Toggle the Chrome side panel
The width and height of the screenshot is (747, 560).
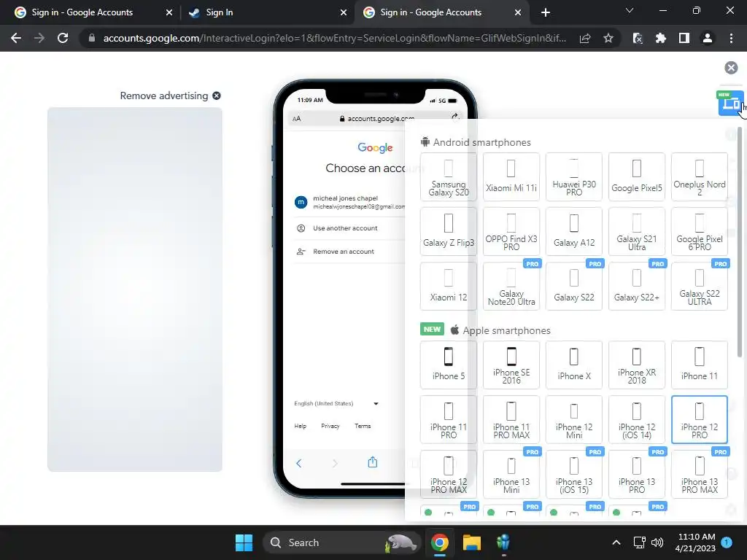[x=684, y=38]
